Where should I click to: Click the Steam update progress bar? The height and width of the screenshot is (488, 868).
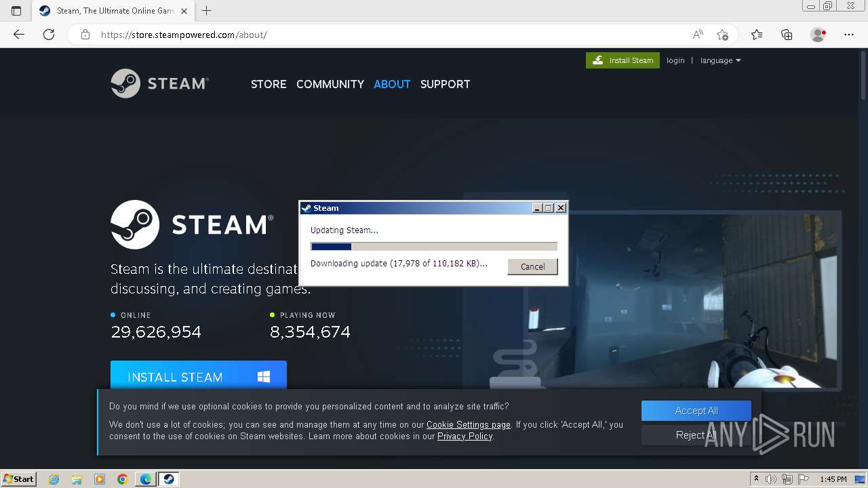click(434, 247)
